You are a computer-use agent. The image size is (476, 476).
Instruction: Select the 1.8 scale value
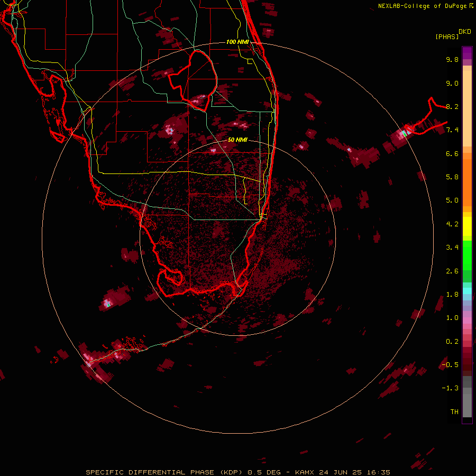pos(452,295)
